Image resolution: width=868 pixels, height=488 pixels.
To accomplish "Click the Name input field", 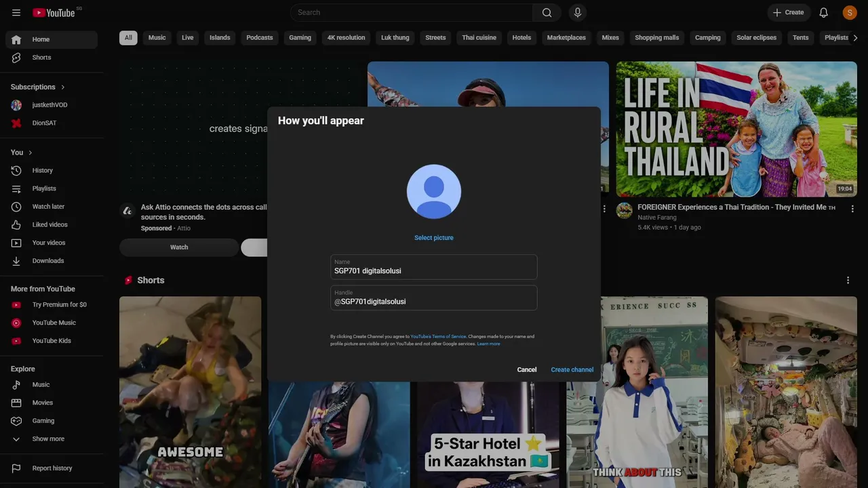I will point(434,267).
